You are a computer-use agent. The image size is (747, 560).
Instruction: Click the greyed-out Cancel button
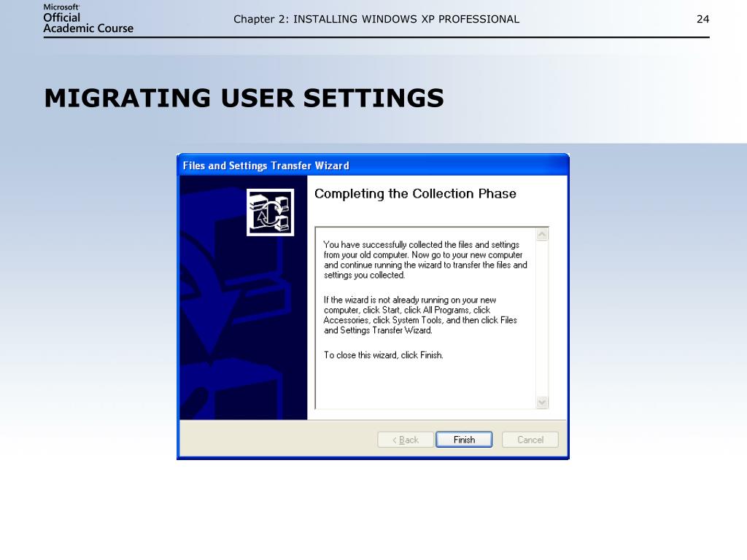click(530, 440)
